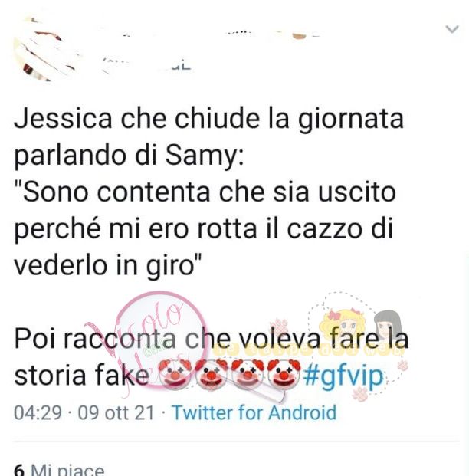Screen dimensions: 469x476
Task: Open the blurred username handle below the name
Action: click(147, 64)
